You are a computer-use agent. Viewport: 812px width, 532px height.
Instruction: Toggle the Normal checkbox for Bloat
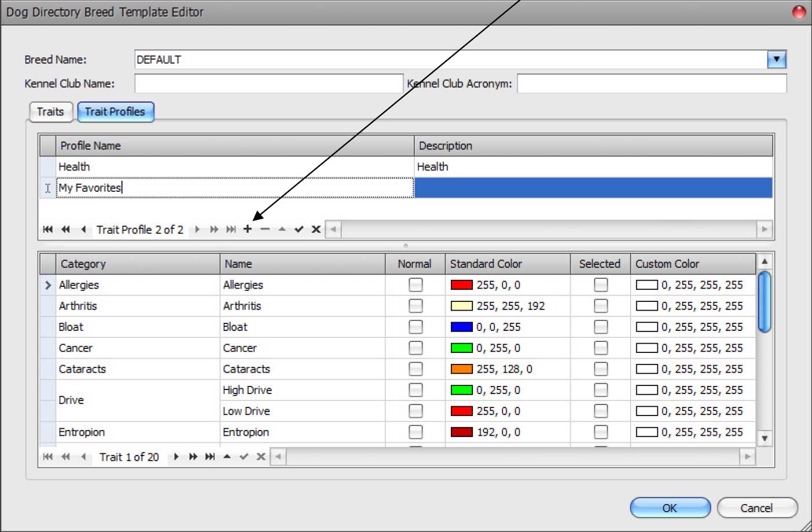tap(414, 326)
